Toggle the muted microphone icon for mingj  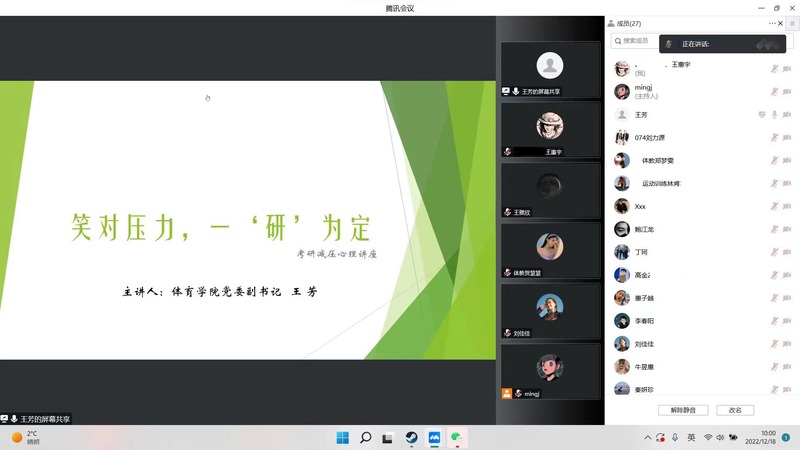[773, 92]
